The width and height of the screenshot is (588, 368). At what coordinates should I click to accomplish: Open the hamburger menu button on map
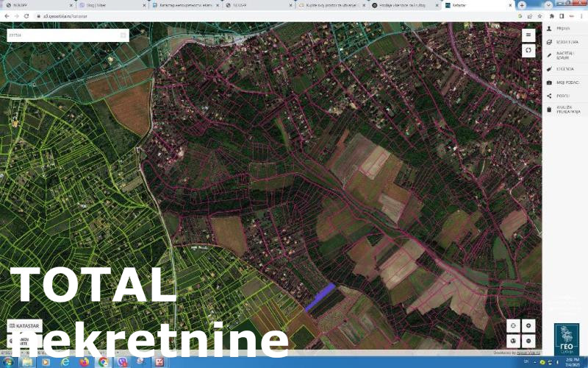[528, 35]
